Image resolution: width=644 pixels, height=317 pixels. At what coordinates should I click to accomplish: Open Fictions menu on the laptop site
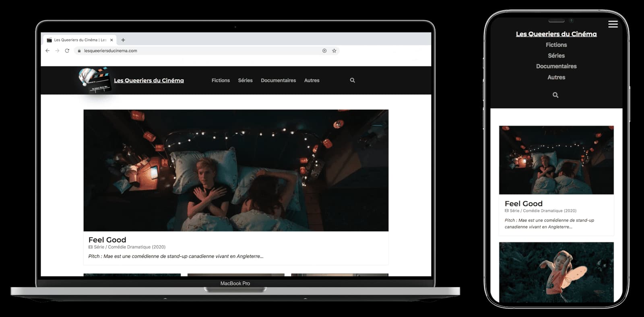[x=221, y=80]
